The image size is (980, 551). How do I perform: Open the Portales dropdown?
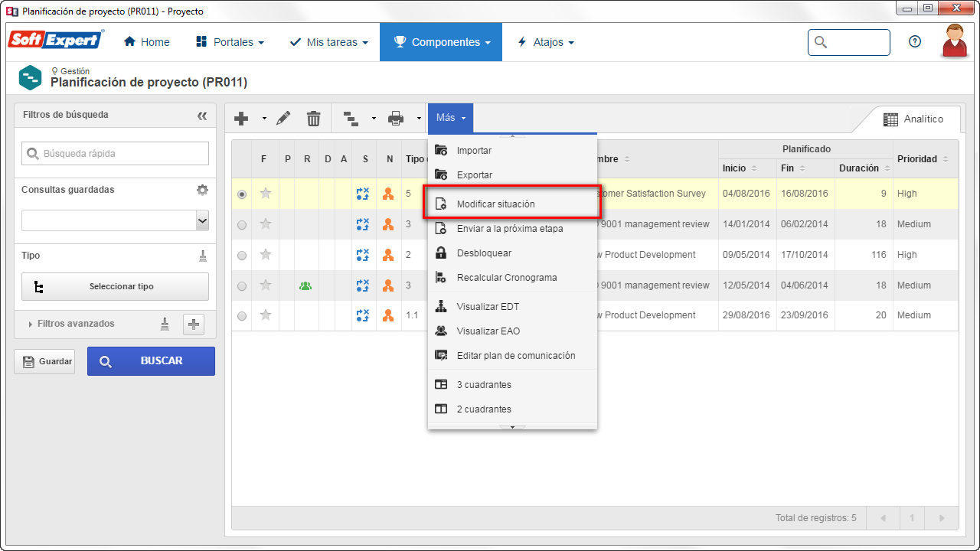pos(230,42)
